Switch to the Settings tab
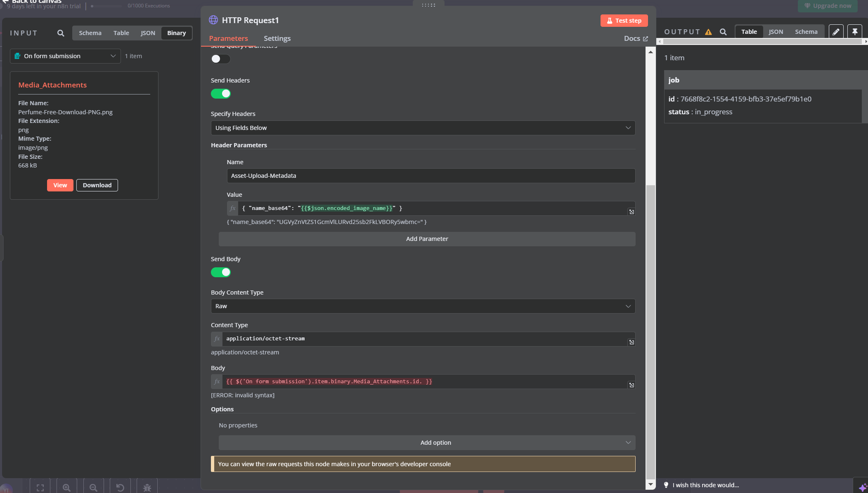This screenshot has width=868, height=493. tap(277, 38)
